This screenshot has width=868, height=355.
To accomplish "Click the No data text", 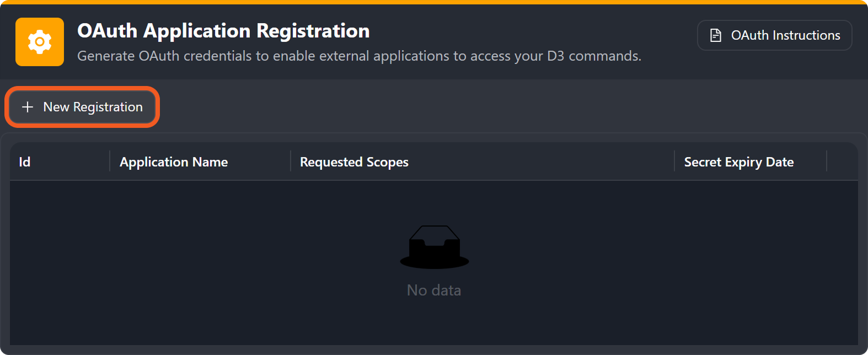I will pyautogui.click(x=434, y=291).
